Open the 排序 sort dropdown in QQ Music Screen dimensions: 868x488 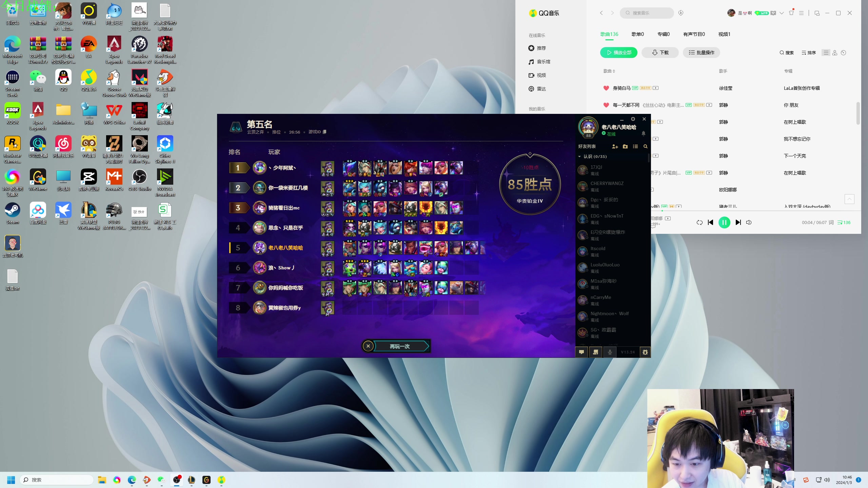tap(809, 53)
